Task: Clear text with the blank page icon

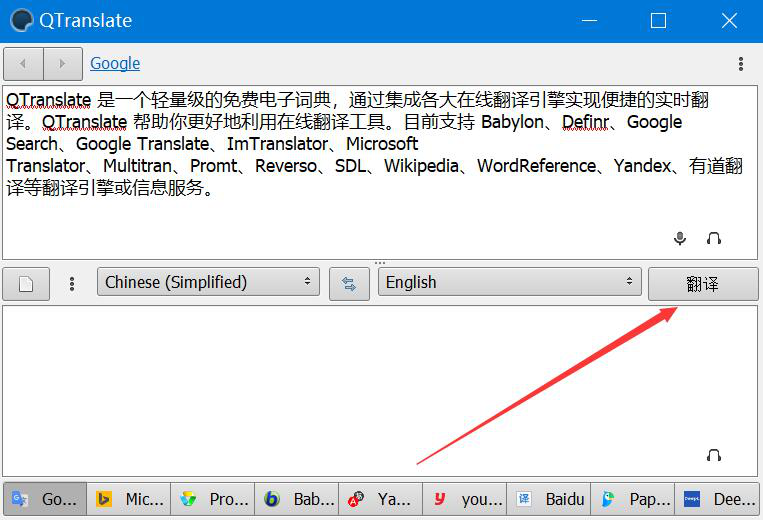Action: tap(26, 284)
